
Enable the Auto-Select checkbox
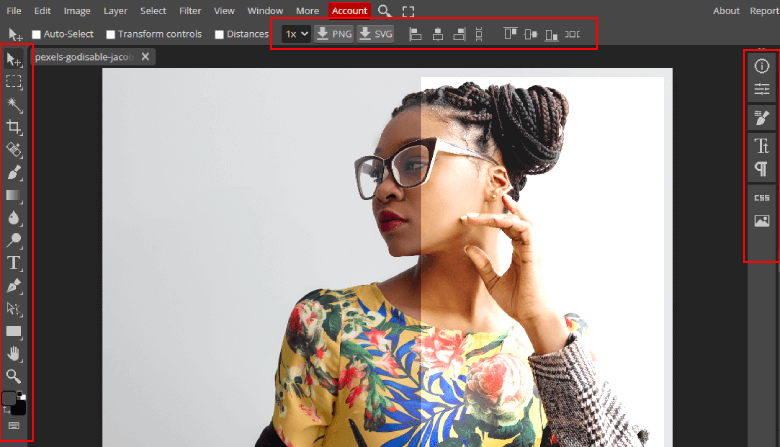point(36,34)
